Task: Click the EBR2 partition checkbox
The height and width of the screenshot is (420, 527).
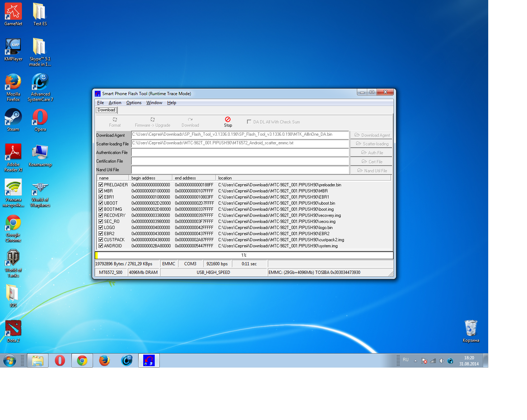Action: coord(101,234)
